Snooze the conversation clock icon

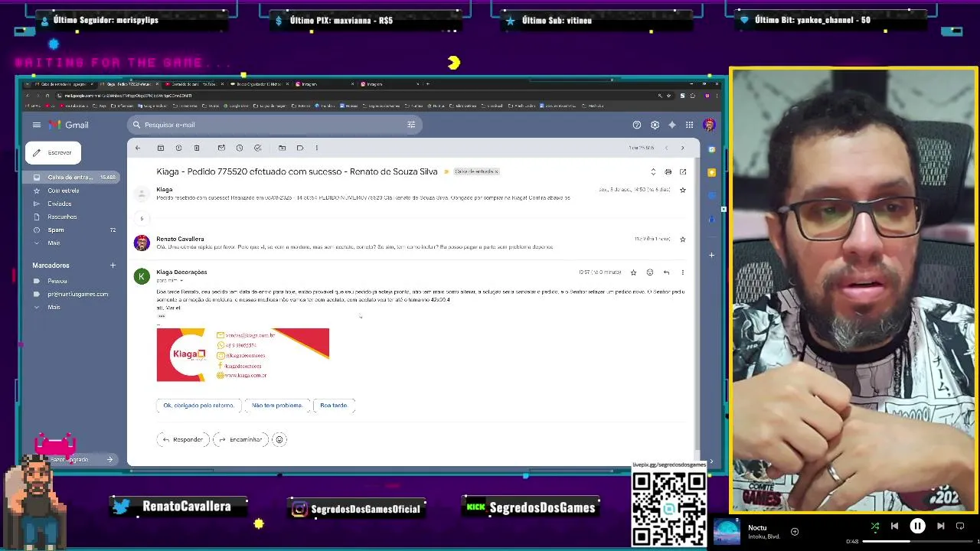240,148
